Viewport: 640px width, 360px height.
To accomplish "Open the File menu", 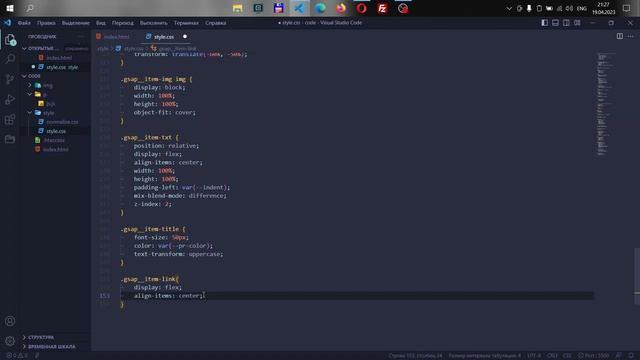I will [24, 23].
